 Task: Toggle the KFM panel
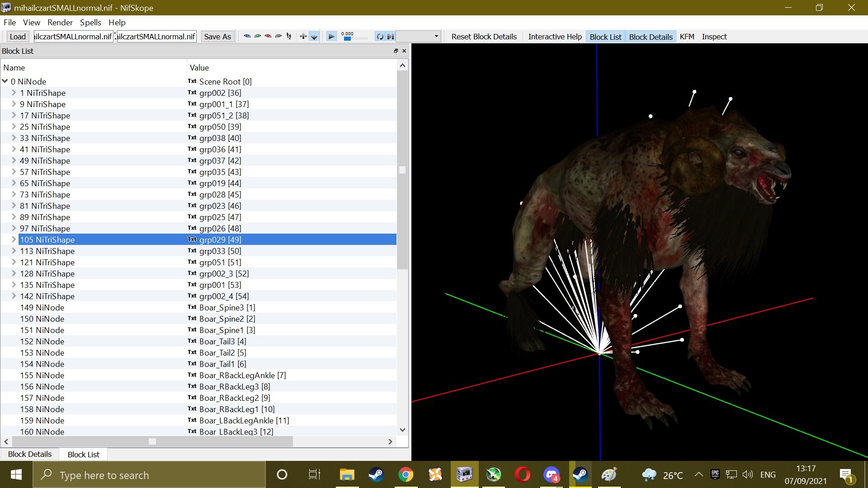[687, 37]
